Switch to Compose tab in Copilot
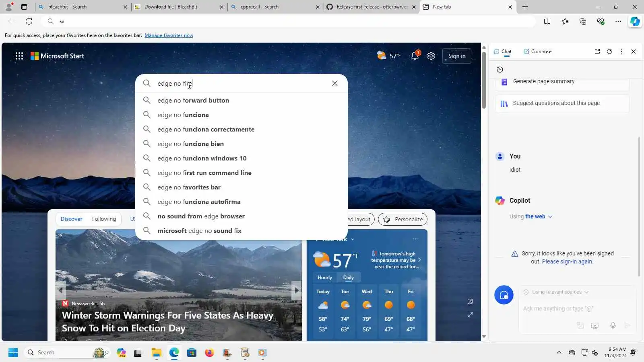 click(x=537, y=51)
